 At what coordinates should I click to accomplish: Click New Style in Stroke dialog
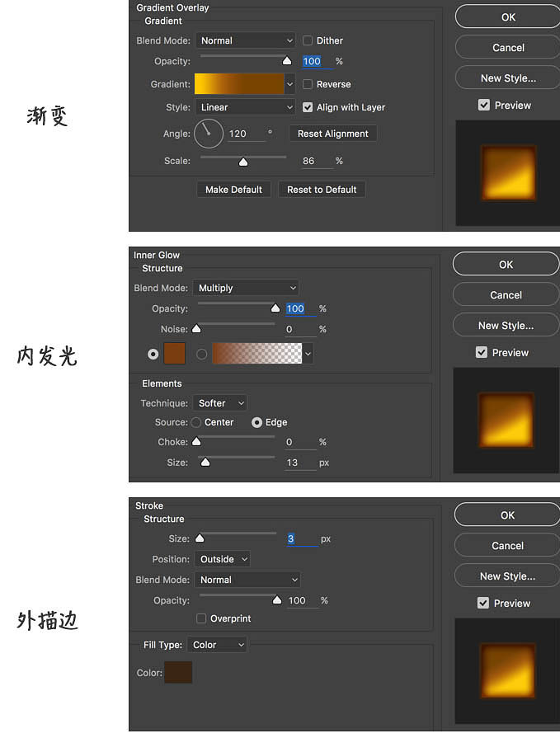[x=507, y=576]
